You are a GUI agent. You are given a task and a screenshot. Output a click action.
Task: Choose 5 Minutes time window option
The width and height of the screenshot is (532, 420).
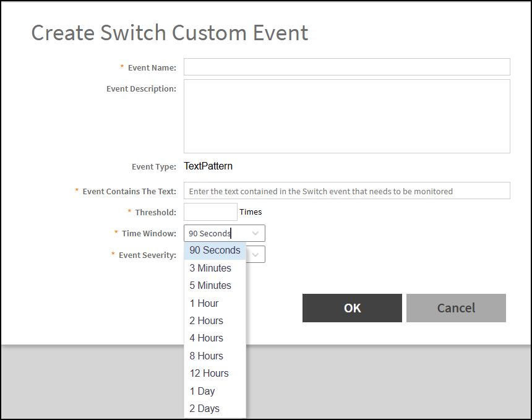[215, 285]
